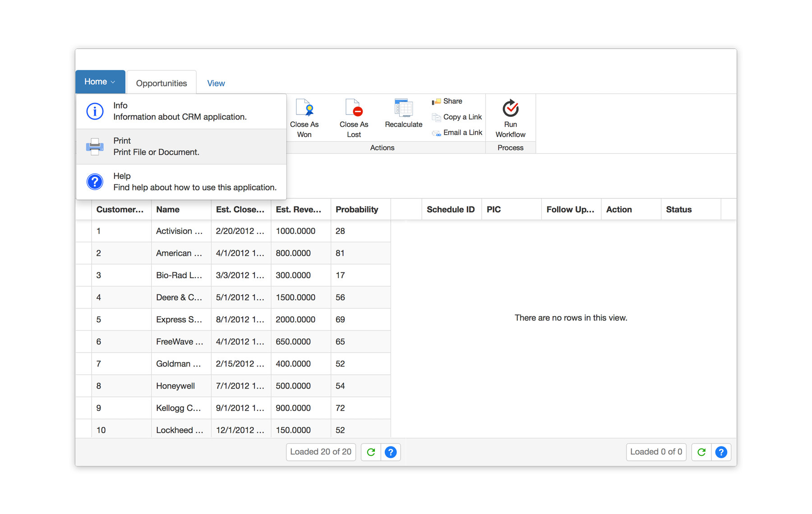
Task: Click the Close As Lost icon
Action: pyautogui.click(x=354, y=109)
